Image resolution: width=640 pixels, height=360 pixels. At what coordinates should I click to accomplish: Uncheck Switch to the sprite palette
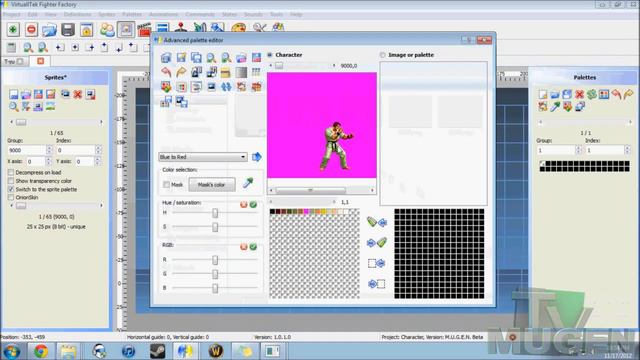click(11, 189)
